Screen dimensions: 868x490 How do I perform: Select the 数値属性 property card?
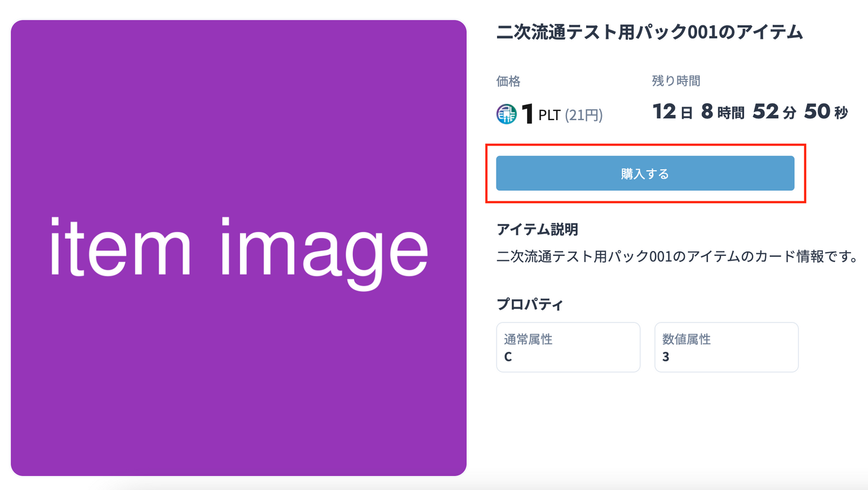coord(726,347)
